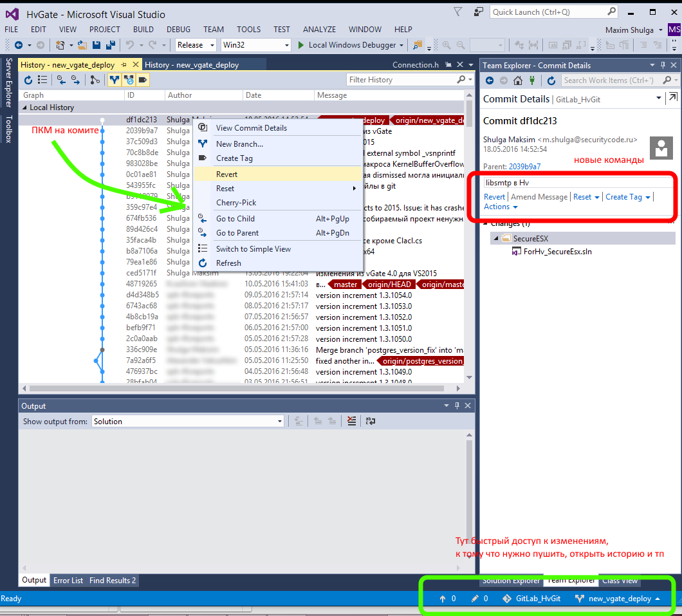Viewport: 682px width, 616px height.
Task: Open the Local Windows Debugger dropdown arrow
Action: pos(401,45)
